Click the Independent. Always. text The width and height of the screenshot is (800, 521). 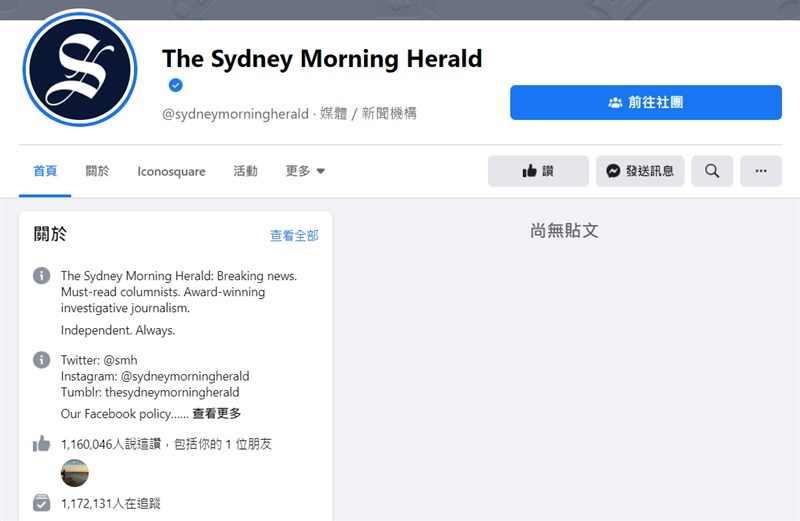point(118,330)
